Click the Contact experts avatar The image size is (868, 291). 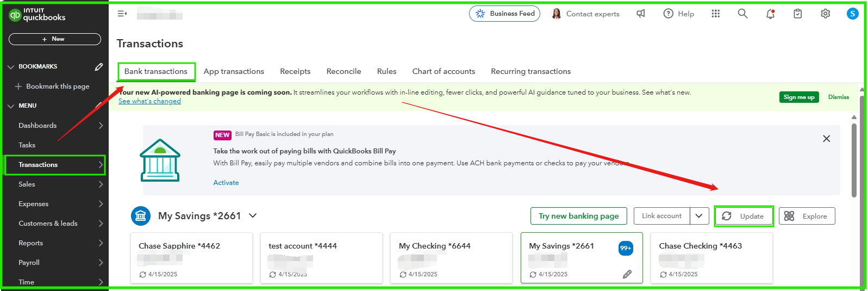click(556, 14)
